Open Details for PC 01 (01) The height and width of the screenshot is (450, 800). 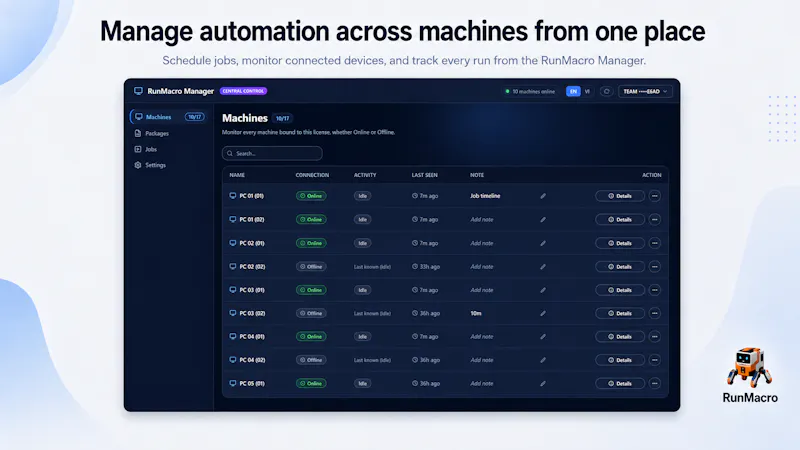619,196
